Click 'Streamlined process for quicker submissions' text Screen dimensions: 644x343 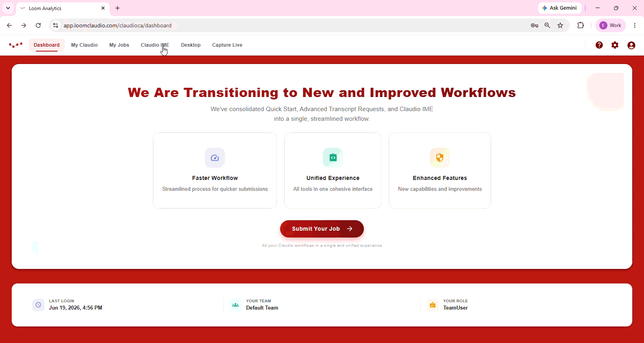click(x=215, y=189)
